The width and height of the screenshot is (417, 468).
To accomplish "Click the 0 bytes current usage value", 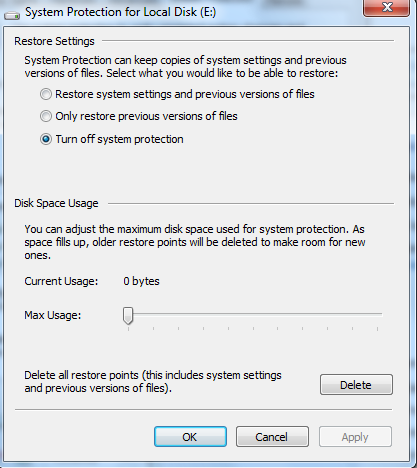I will (x=141, y=281).
